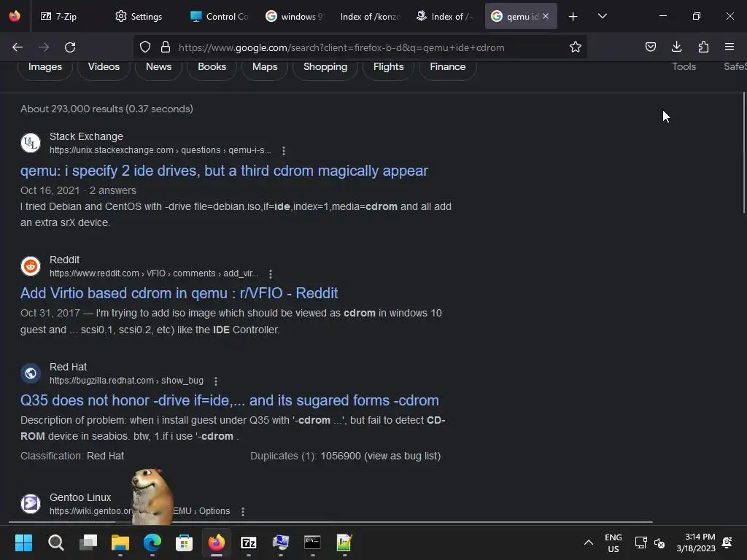Open 7-Zip from the taskbar
The width and height of the screenshot is (747, 560).
249,542
